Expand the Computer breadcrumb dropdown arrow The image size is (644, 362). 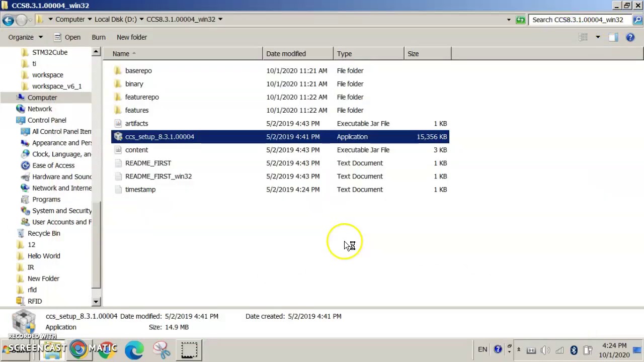click(x=90, y=20)
